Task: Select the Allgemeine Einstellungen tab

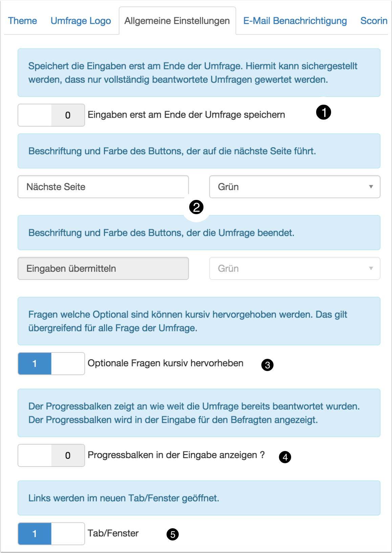Action: (177, 21)
